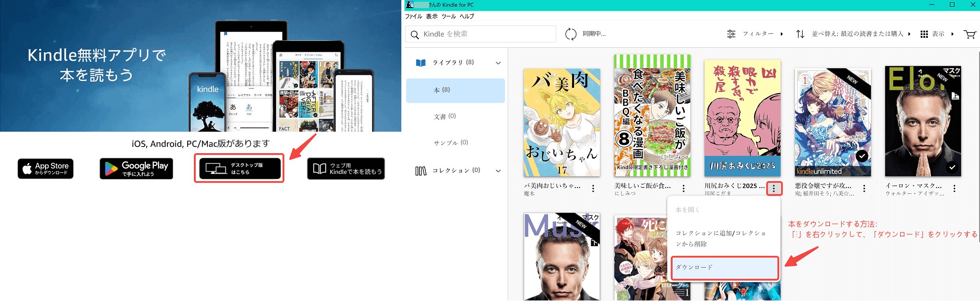
Task: Click the grid view display icon
Action: (x=924, y=34)
